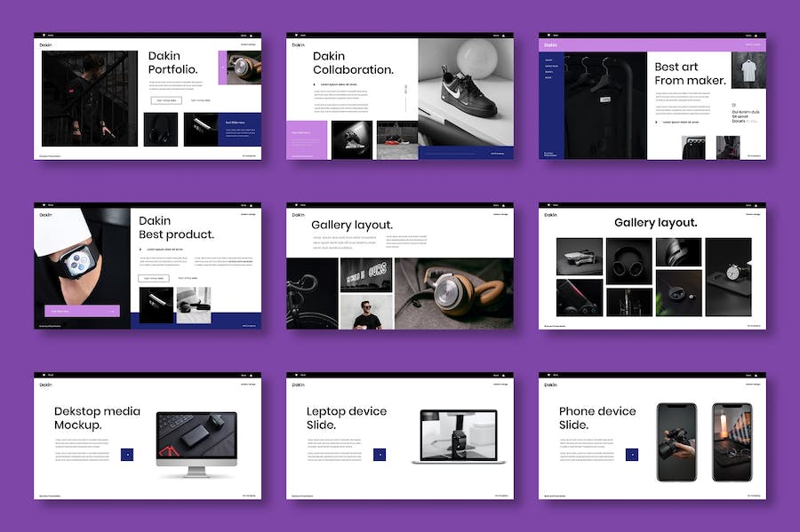
Task: Select the headphones thumbnail on Dakin Portfolio slide
Action: 161,130
